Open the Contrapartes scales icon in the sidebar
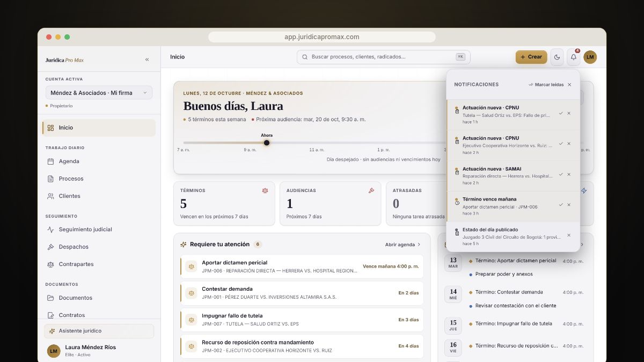644x362 pixels. (x=50, y=264)
